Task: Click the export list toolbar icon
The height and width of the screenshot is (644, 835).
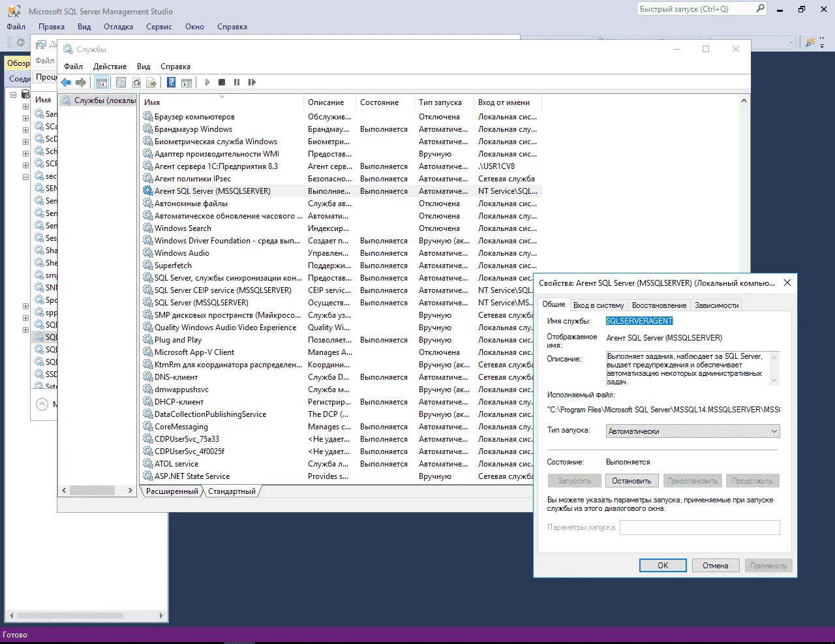Action: tap(151, 82)
